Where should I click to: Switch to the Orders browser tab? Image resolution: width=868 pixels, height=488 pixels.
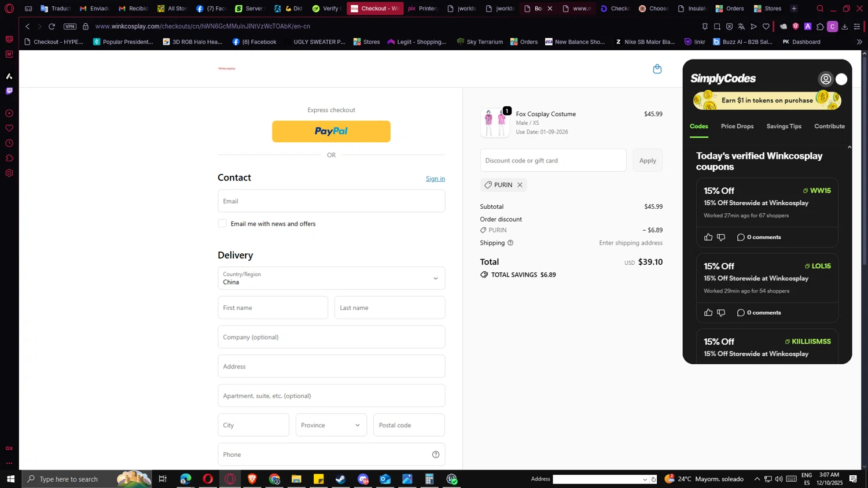pyautogui.click(x=730, y=9)
